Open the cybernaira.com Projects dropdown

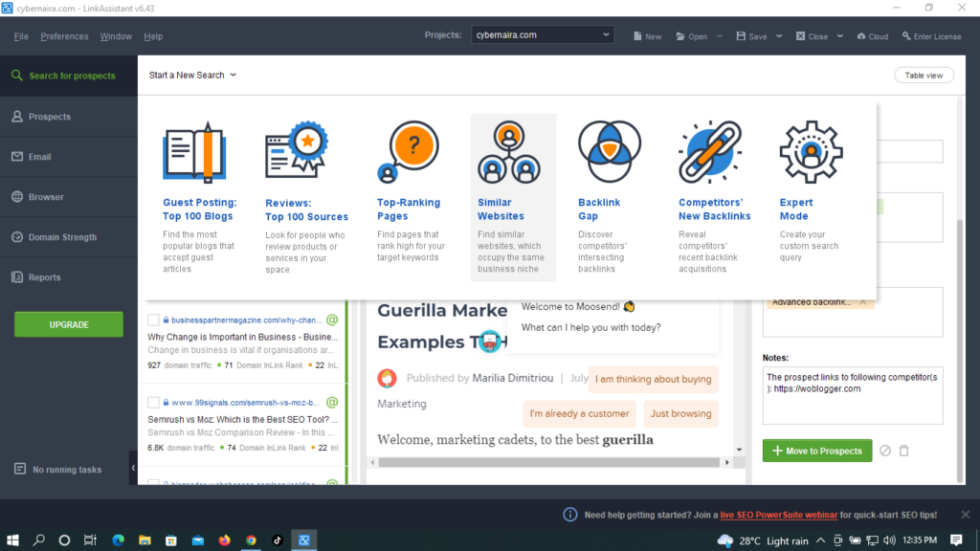pos(542,33)
